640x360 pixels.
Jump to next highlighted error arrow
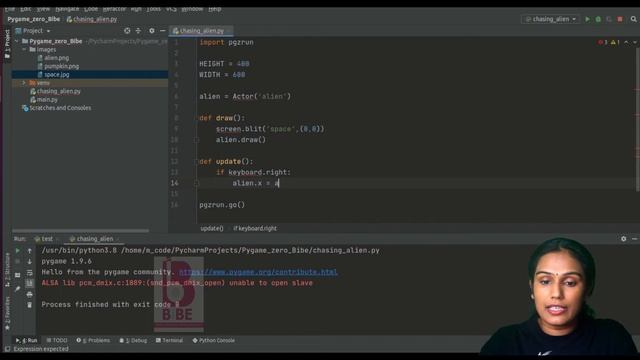[635, 42]
